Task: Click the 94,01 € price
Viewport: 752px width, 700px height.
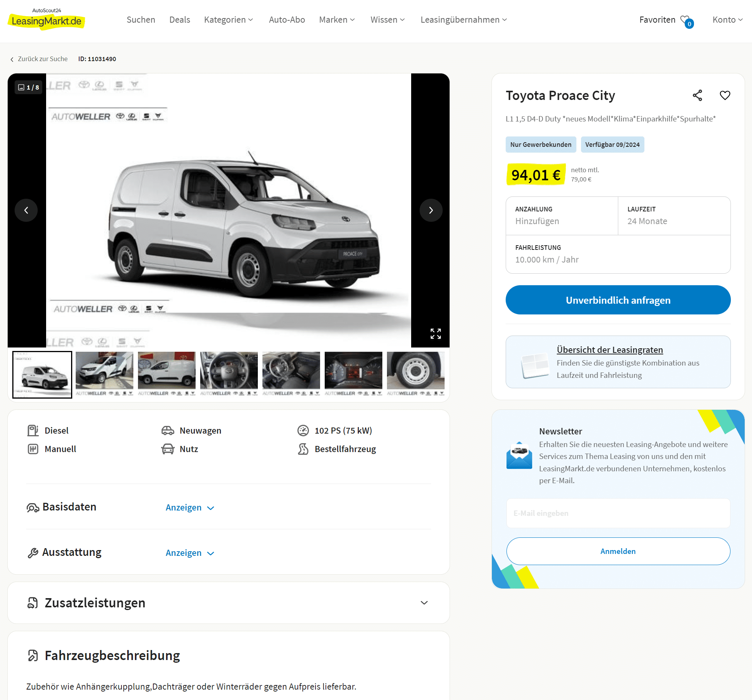Action: [536, 175]
